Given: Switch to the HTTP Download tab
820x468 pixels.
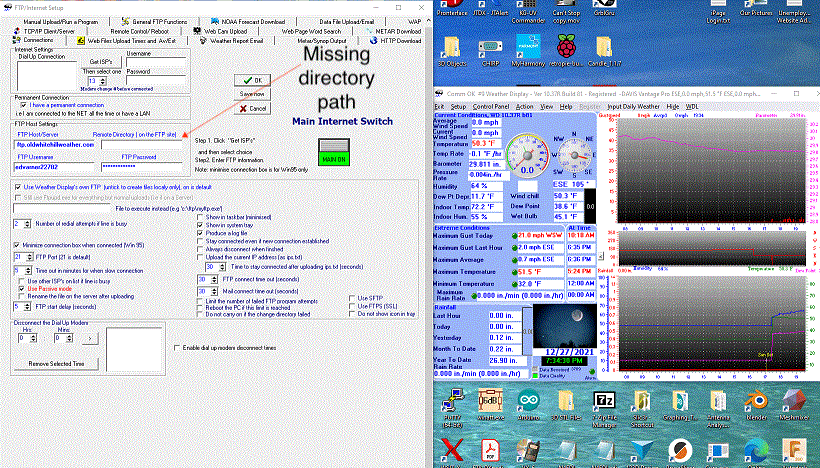Looking at the screenshot, I should (396, 40).
